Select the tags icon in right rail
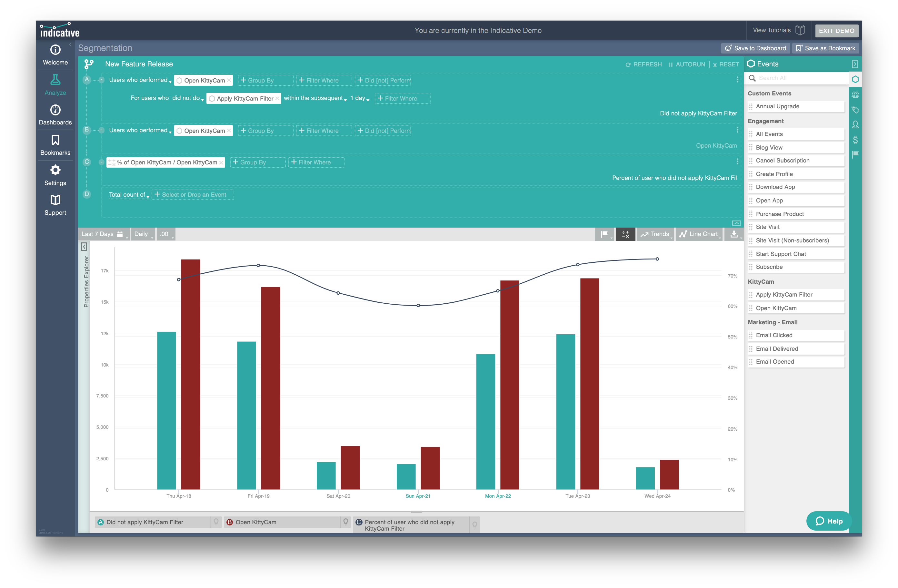The height and width of the screenshot is (588, 898). pyautogui.click(x=855, y=110)
